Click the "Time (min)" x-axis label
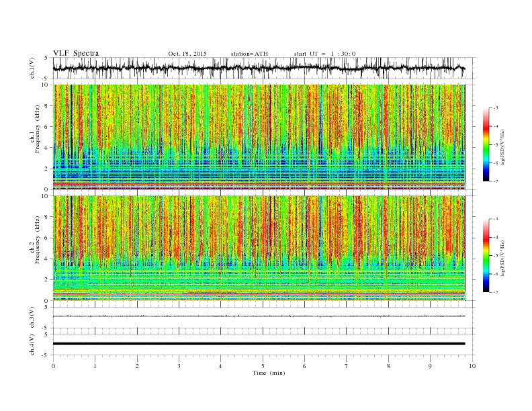The height and width of the screenshot is (411, 532). [269, 373]
